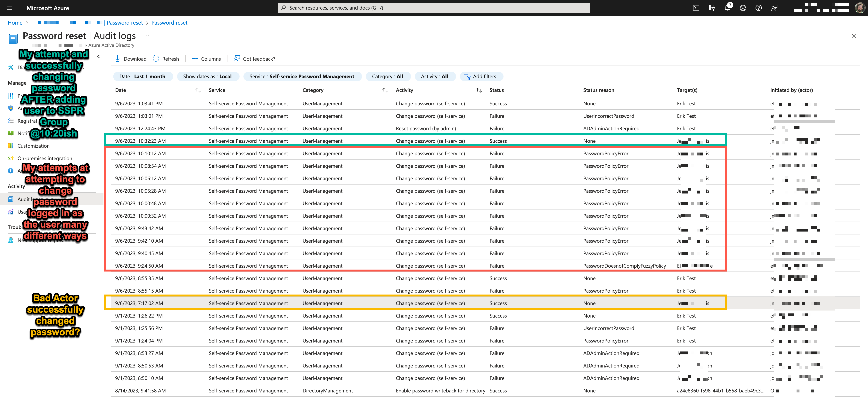Close the Audit logs blade
The width and height of the screenshot is (868, 410).
click(x=854, y=36)
